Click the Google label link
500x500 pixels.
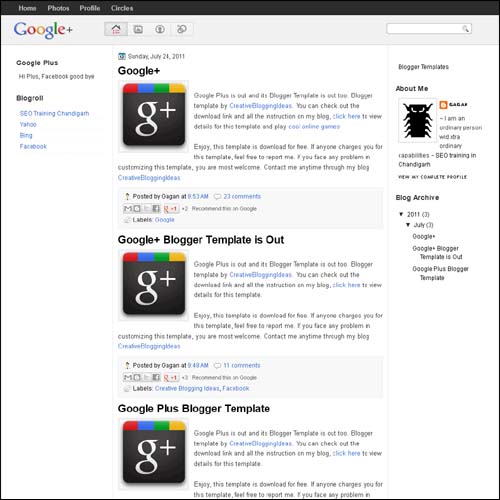(x=165, y=220)
